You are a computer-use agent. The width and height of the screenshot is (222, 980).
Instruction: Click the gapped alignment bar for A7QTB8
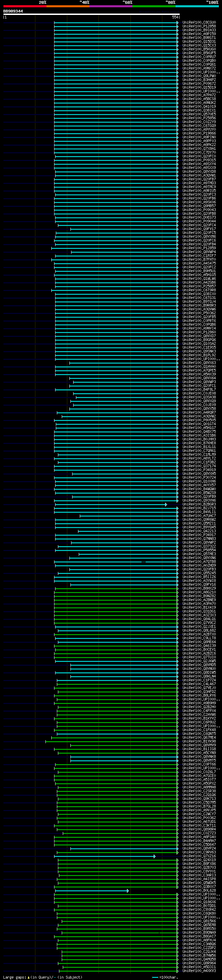(116, 562)
